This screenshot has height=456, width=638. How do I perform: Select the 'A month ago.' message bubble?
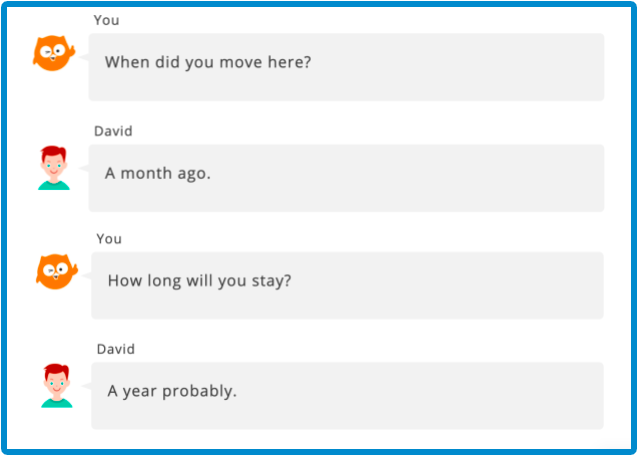pos(346,178)
